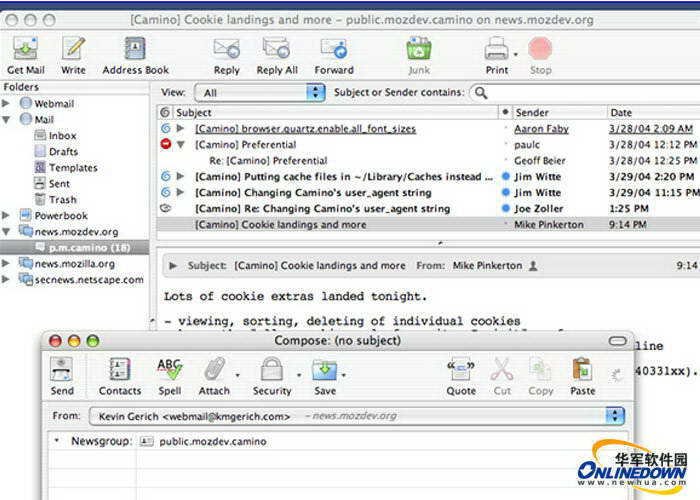
Task: Collapse the [Camino] Preferential thread
Action: click(x=181, y=145)
